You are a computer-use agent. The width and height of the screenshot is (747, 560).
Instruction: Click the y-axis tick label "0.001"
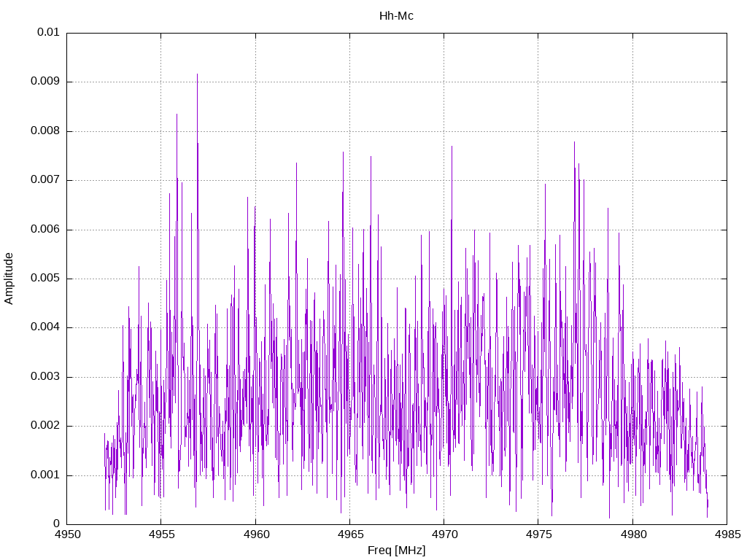tap(45, 475)
